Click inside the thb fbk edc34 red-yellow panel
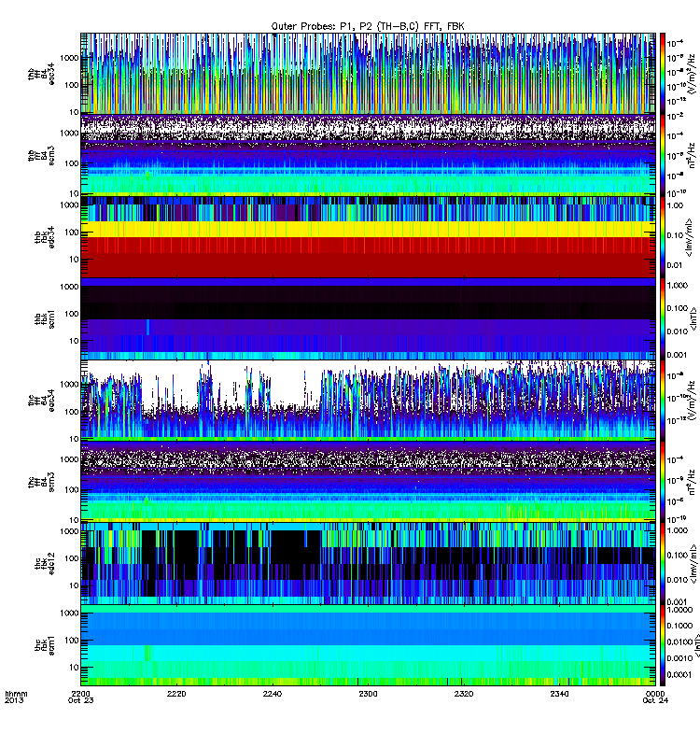The height and width of the screenshot is (747, 700). [368, 237]
